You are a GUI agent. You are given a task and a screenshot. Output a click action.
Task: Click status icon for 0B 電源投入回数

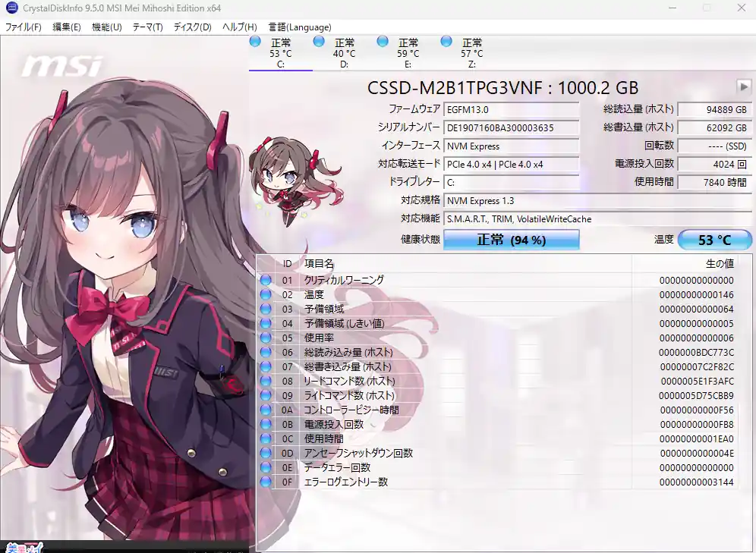266,424
